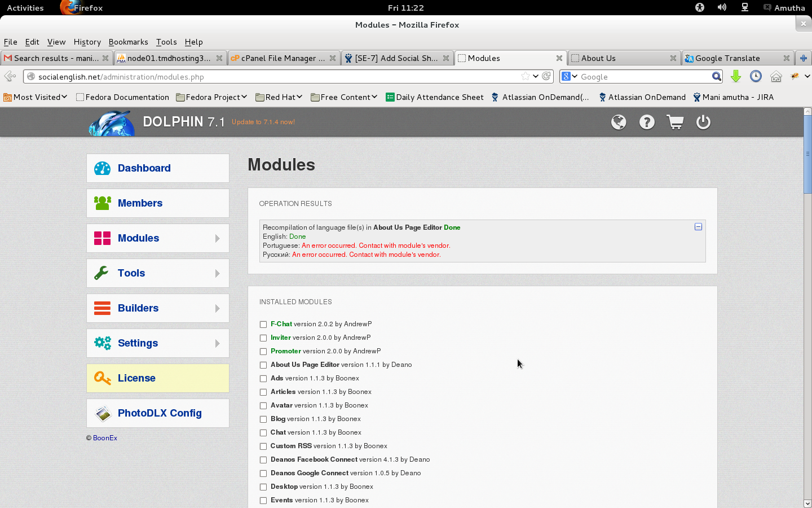Check the Deanos Facebook Connect checkbox
This screenshot has width=812, height=508.
pos(263,460)
